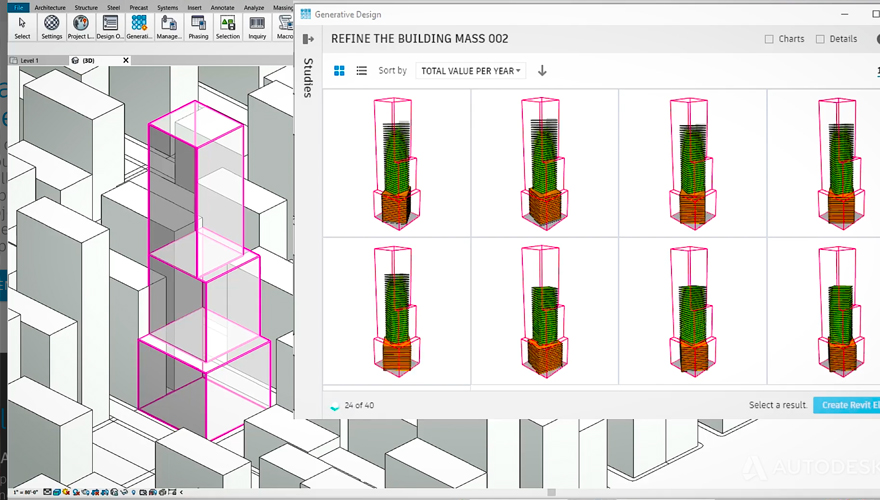Switch to the Structure ribbon tab

tap(86, 7)
